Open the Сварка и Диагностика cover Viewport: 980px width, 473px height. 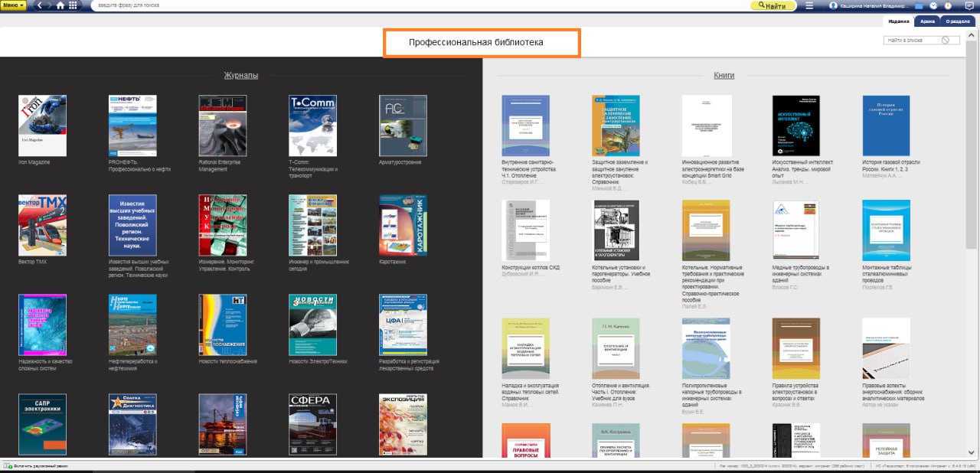click(132, 424)
